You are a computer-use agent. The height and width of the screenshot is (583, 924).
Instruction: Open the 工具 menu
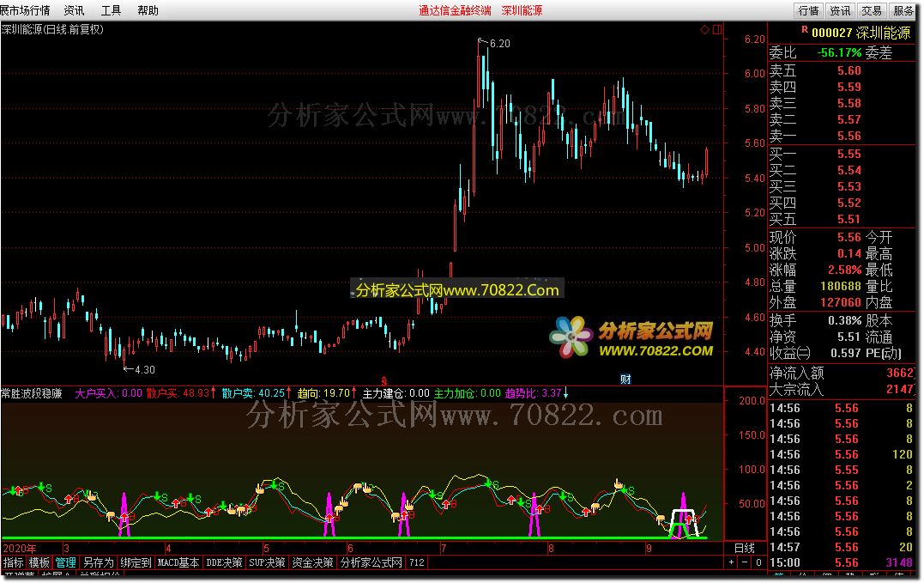coord(111,10)
